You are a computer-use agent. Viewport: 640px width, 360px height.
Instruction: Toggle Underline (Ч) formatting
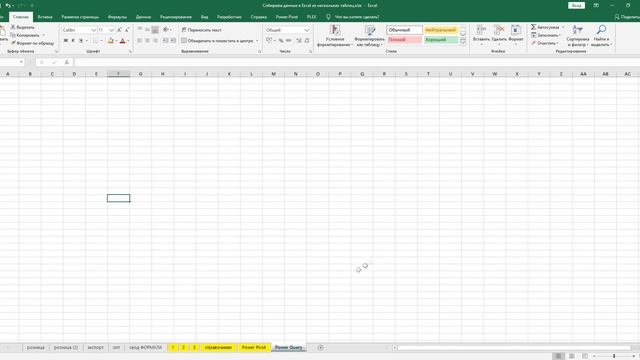coord(81,40)
